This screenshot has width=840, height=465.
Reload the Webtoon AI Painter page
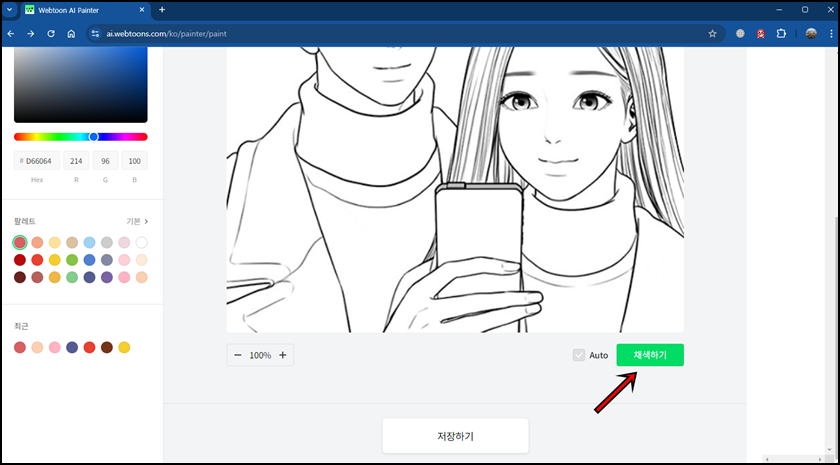51,34
